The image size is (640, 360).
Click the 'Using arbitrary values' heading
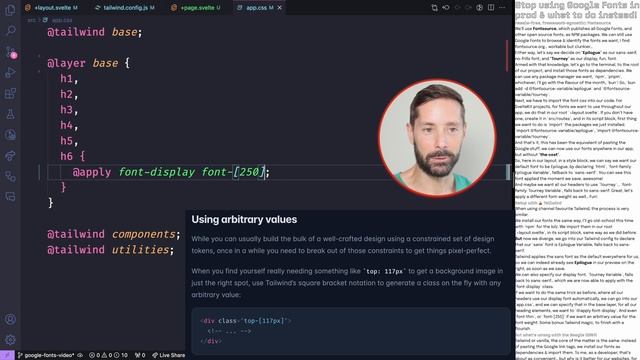click(x=244, y=219)
